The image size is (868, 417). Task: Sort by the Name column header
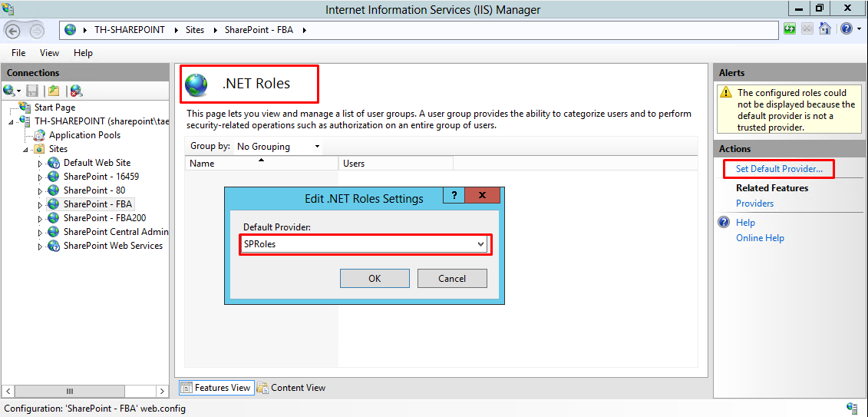[261, 164]
